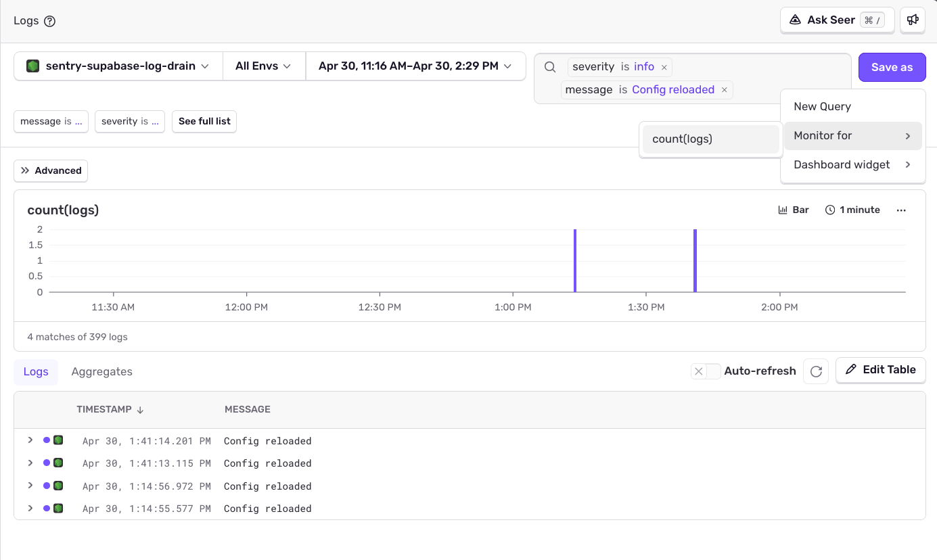Click the project icon on the 1:14:55.577 row

pos(58,508)
